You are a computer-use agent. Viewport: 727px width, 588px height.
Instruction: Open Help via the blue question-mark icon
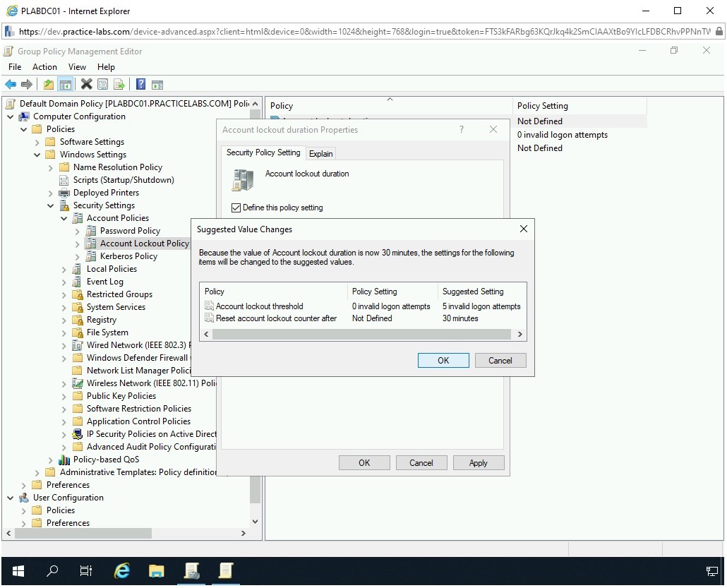click(x=140, y=85)
